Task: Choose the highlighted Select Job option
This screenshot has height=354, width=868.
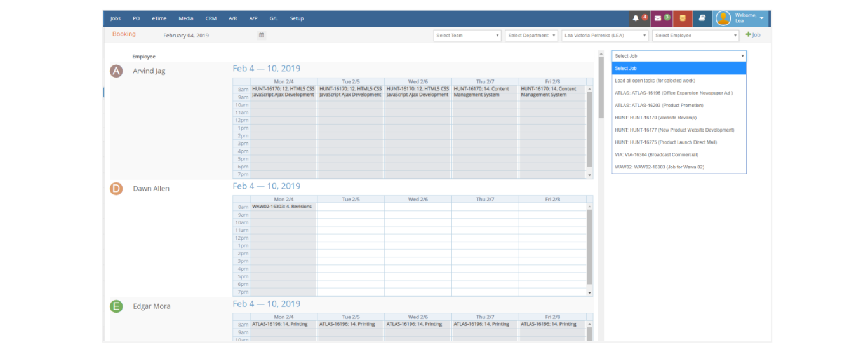Action: click(x=679, y=68)
